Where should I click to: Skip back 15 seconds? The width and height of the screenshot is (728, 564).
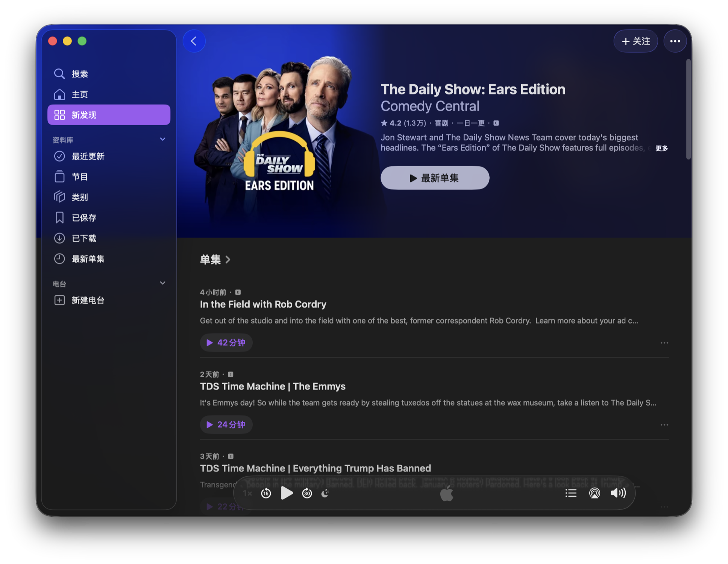point(266,493)
